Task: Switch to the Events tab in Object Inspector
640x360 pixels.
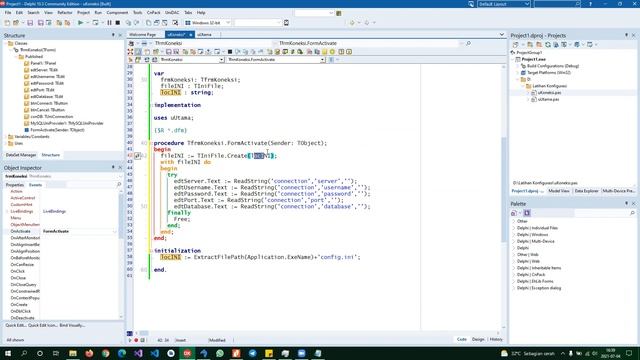Action: pyautogui.click(x=35, y=185)
